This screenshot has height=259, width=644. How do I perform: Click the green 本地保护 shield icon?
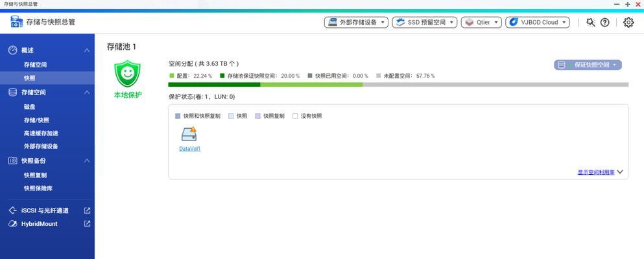[x=127, y=74]
